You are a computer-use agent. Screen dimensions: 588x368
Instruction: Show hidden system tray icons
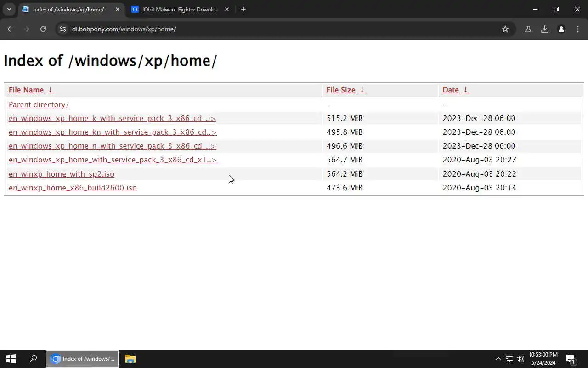pyautogui.click(x=498, y=359)
